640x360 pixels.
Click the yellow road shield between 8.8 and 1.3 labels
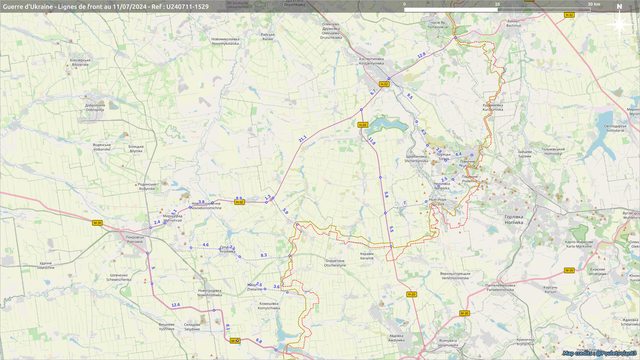click(240, 202)
